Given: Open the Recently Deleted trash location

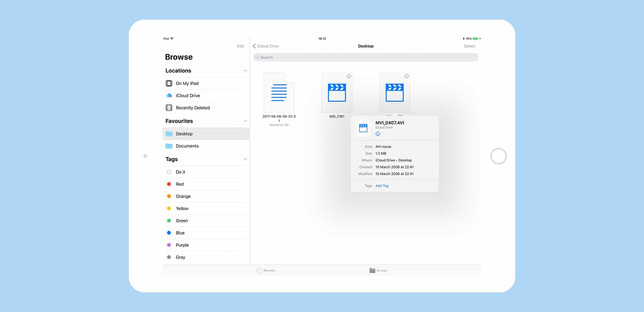Looking at the screenshot, I should pos(192,108).
